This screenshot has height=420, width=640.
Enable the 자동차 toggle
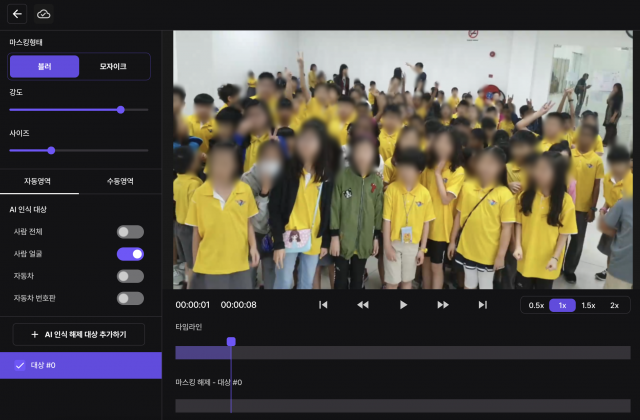point(130,276)
